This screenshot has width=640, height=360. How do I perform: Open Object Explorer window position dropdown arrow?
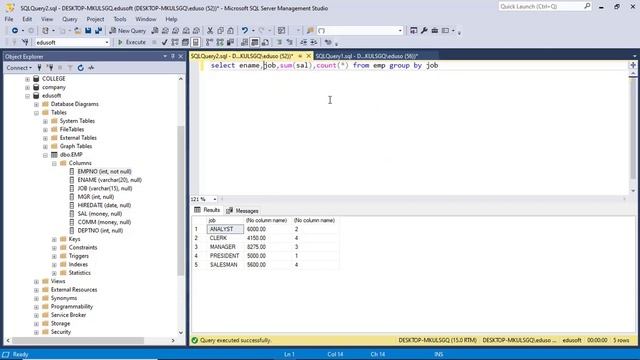click(165, 56)
